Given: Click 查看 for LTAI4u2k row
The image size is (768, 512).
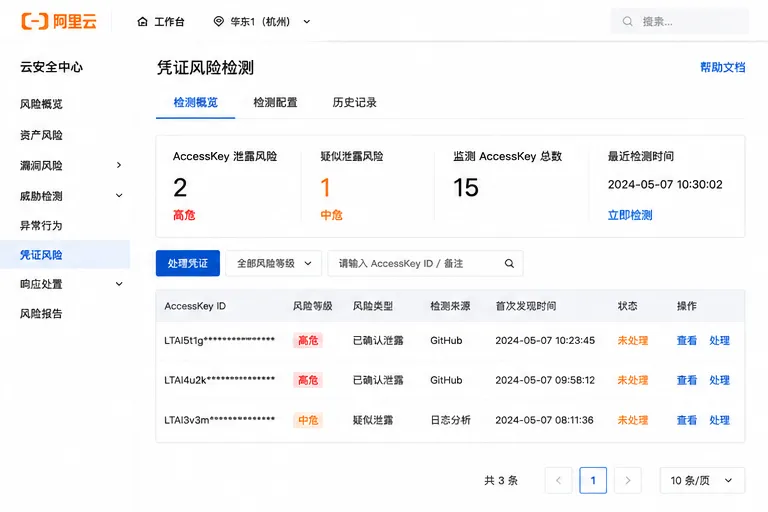Looking at the screenshot, I should point(687,380).
